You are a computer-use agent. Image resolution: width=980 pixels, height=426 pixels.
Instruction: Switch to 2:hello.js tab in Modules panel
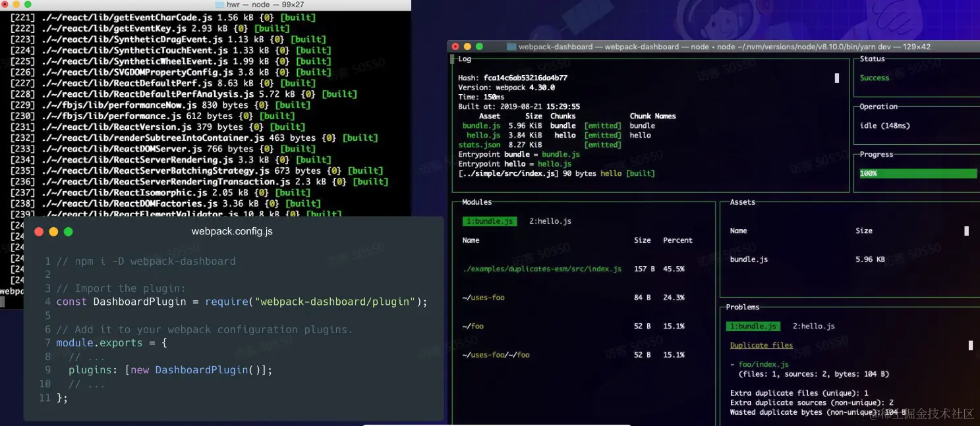tap(550, 221)
